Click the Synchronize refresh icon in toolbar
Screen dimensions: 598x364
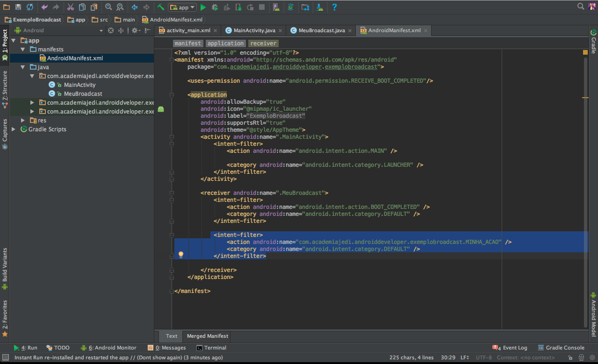(x=30, y=7)
